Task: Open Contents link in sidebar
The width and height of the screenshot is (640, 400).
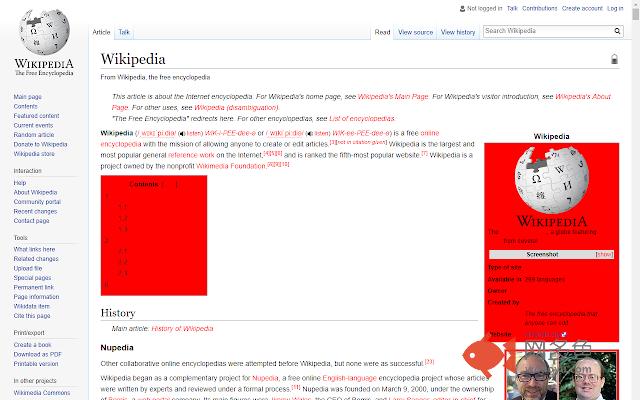Action: coord(25,106)
